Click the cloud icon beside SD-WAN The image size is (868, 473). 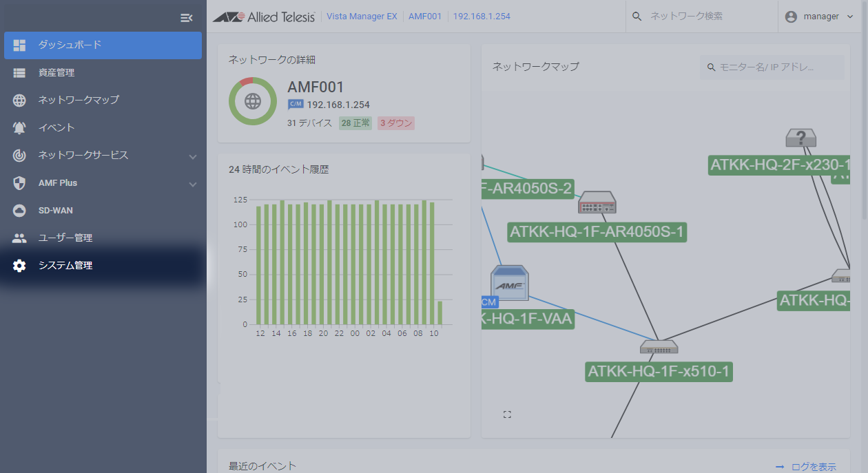pos(19,210)
